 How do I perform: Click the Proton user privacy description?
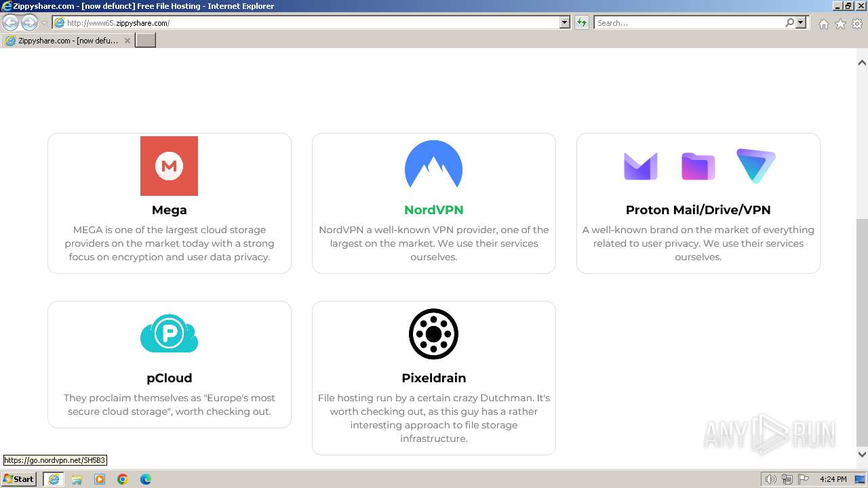(x=698, y=243)
